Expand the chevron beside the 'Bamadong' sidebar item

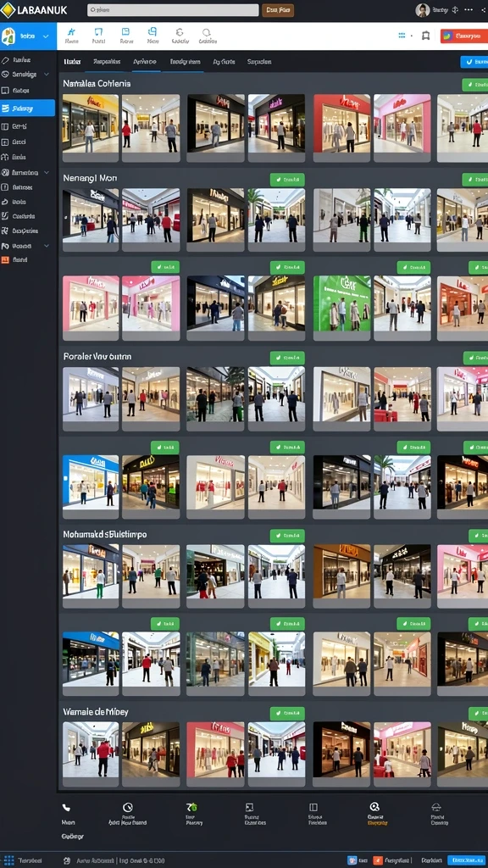46,173
